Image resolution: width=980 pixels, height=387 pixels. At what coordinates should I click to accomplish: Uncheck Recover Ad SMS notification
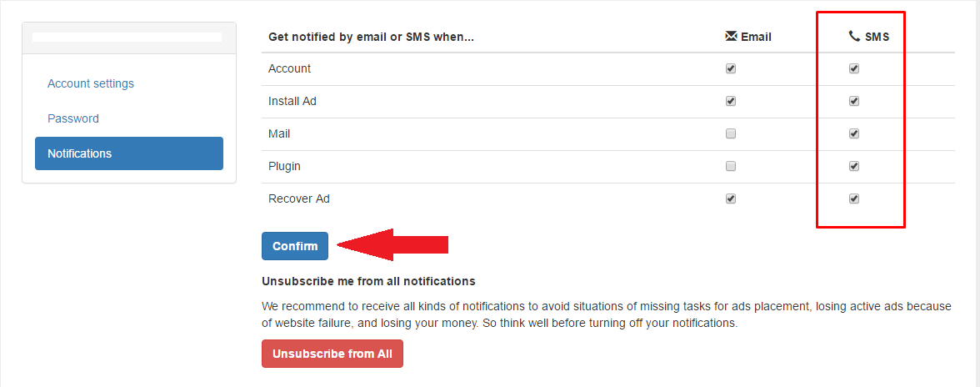pos(853,199)
